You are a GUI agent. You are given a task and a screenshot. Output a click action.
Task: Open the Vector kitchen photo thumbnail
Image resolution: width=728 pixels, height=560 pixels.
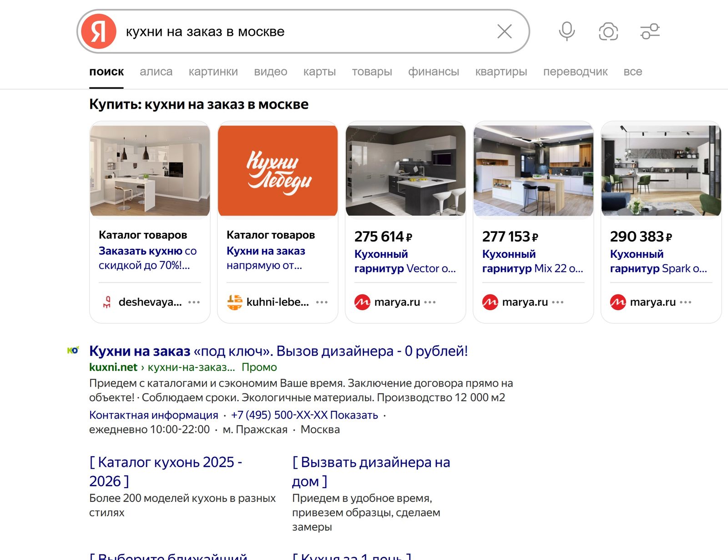tap(405, 171)
